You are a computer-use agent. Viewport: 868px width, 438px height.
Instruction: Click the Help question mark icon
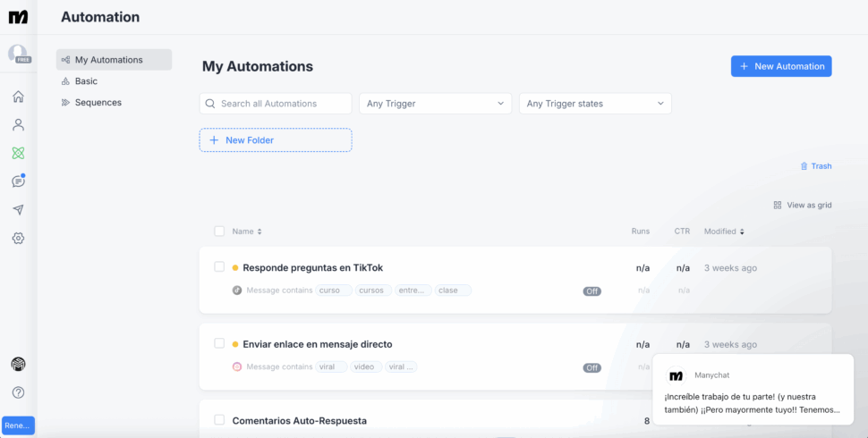18,392
